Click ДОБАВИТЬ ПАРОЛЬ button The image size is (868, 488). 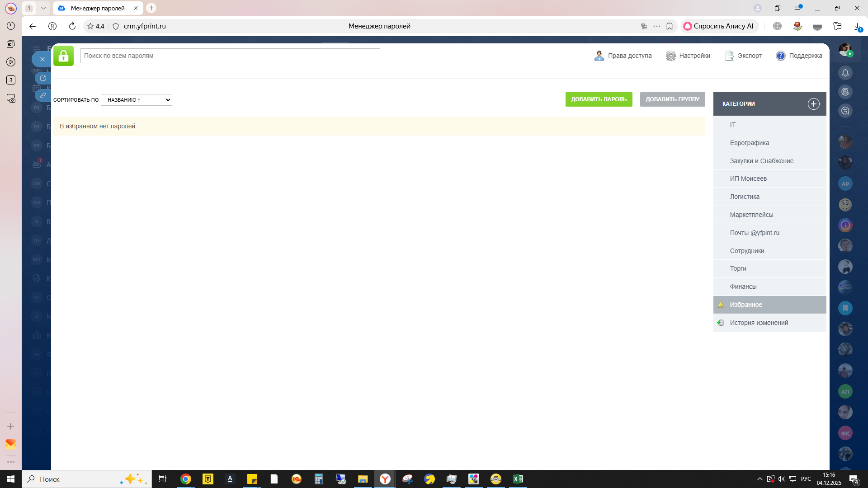(599, 99)
